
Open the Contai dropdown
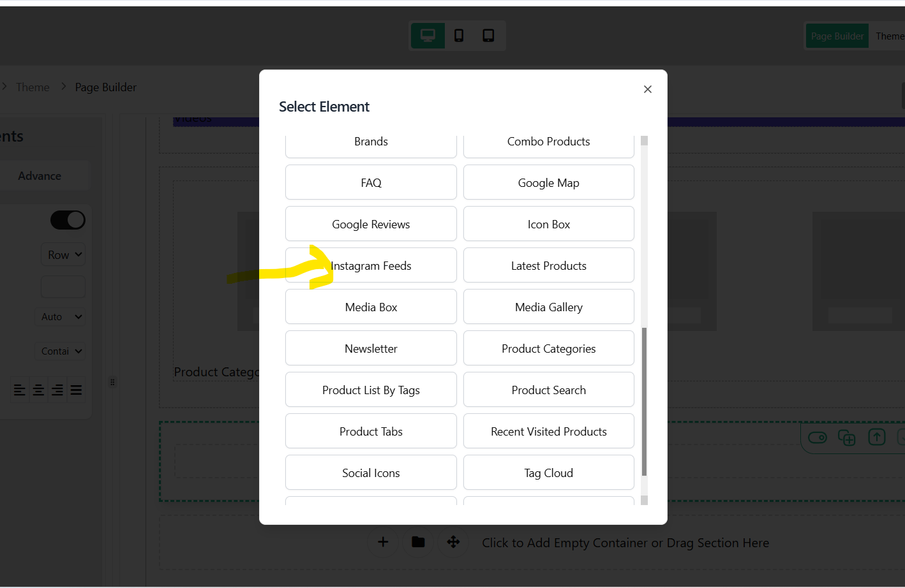(x=59, y=351)
